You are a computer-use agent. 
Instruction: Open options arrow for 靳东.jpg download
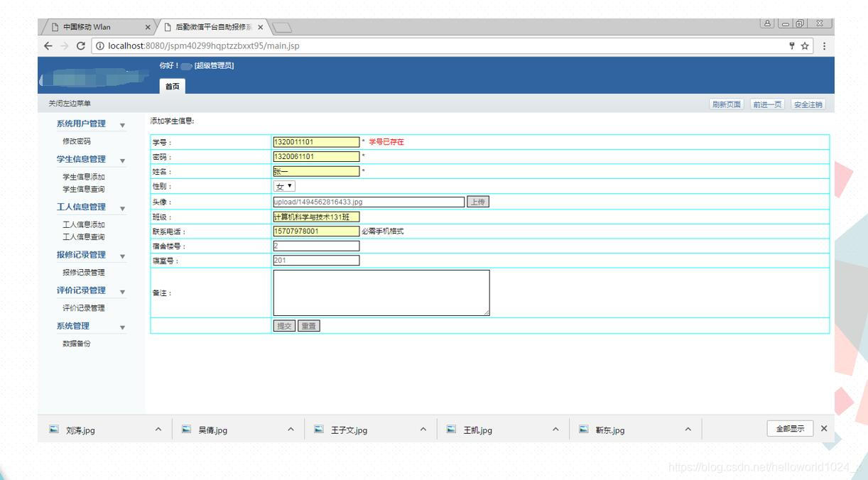tap(688, 429)
